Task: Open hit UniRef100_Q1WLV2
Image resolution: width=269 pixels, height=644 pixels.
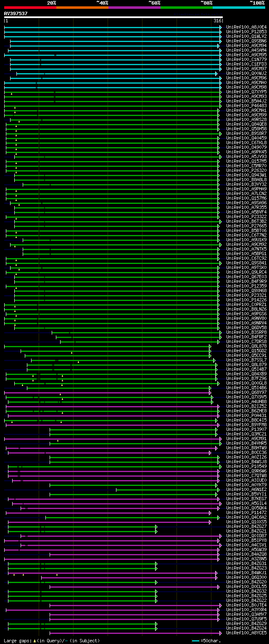Action: coord(246,36)
